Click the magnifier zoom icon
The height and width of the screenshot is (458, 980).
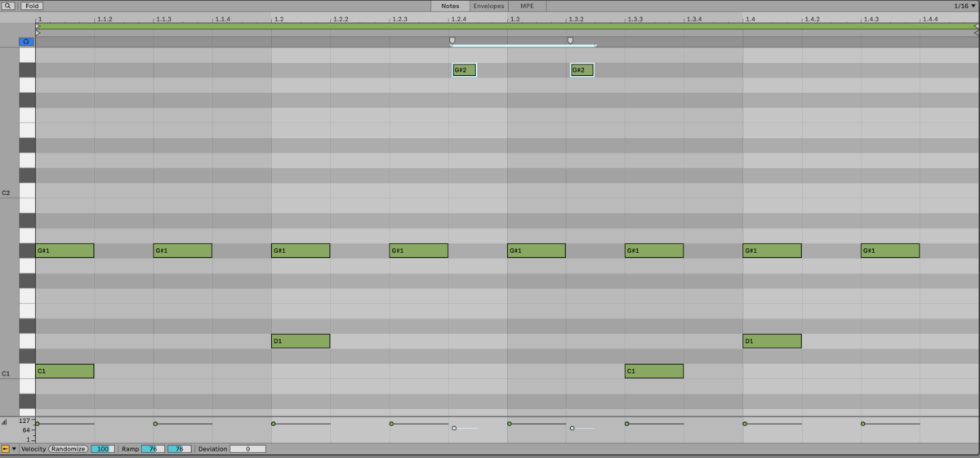(x=7, y=6)
